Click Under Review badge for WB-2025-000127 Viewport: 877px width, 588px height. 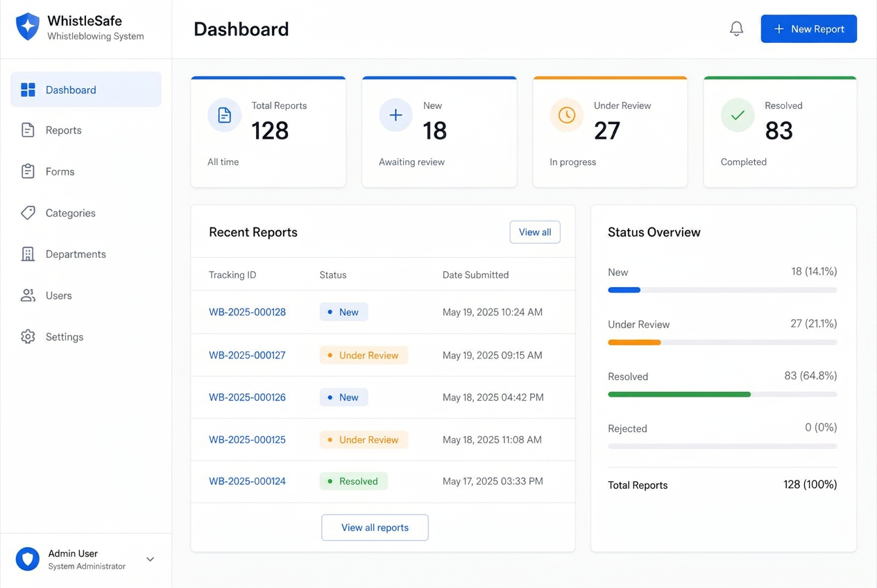[364, 355]
